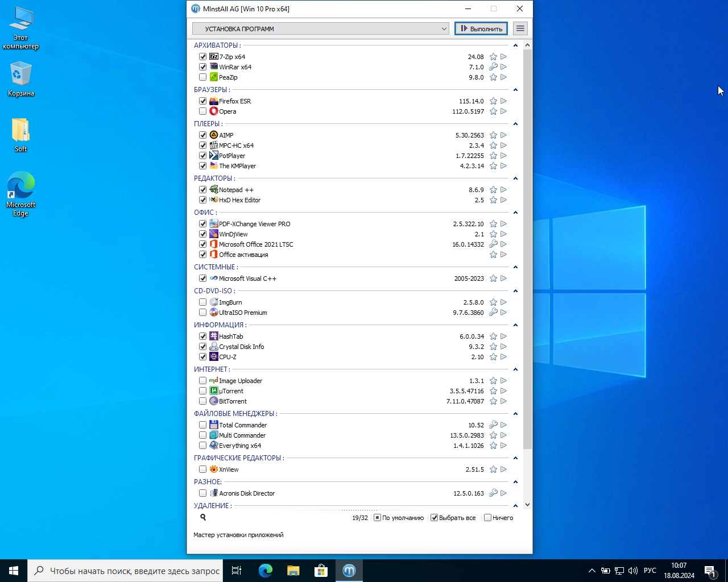This screenshot has width=728, height=582.
Task: Uncheck the AIMP checkbox
Action: pyautogui.click(x=203, y=135)
